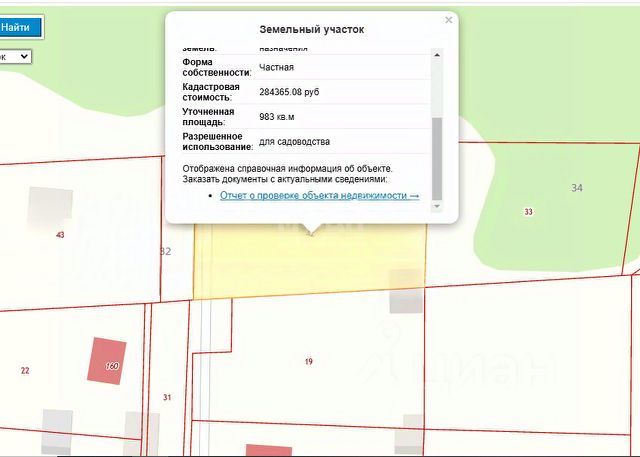Select parcel number 43 on the map
This screenshot has width=640, height=457.
(x=60, y=235)
